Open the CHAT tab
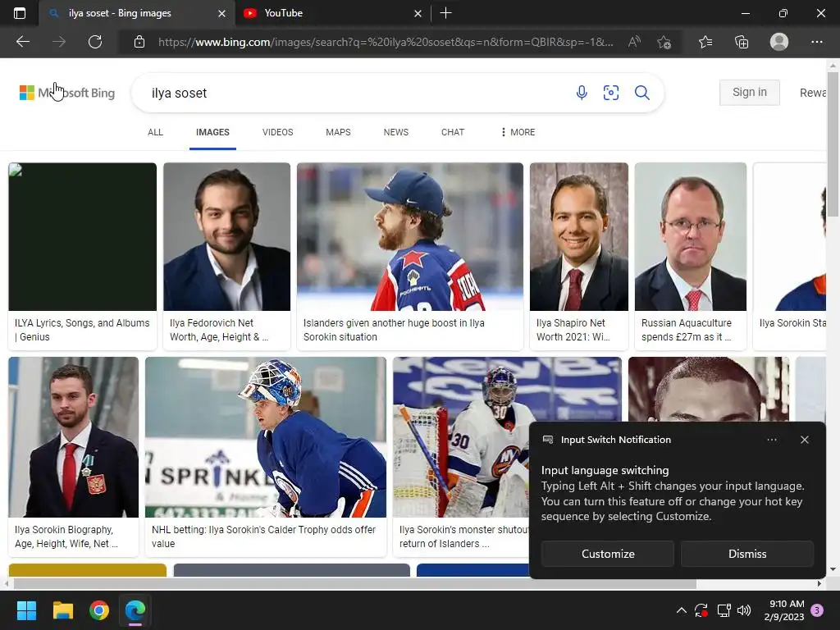Screen dimensions: 840x630 pyautogui.click(x=453, y=132)
